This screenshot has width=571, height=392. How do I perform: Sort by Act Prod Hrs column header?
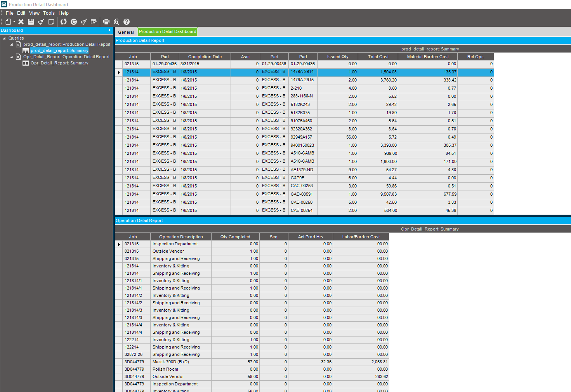point(311,237)
